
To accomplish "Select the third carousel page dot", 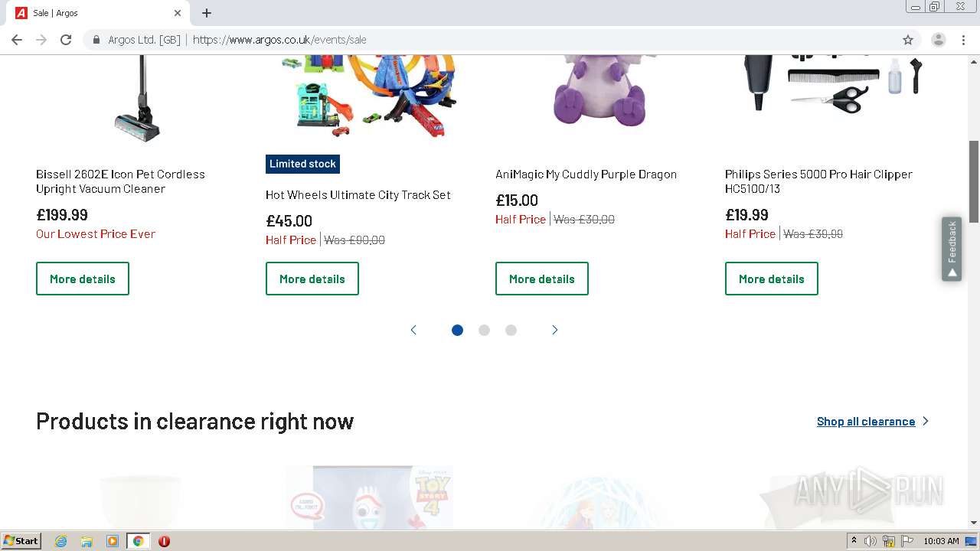I will (x=511, y=330).
